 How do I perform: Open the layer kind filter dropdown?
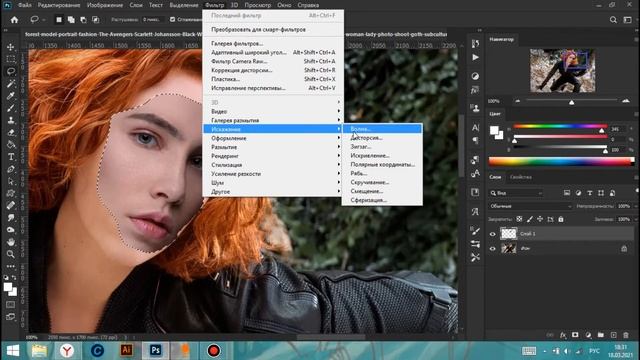click(x=516, y=193)
